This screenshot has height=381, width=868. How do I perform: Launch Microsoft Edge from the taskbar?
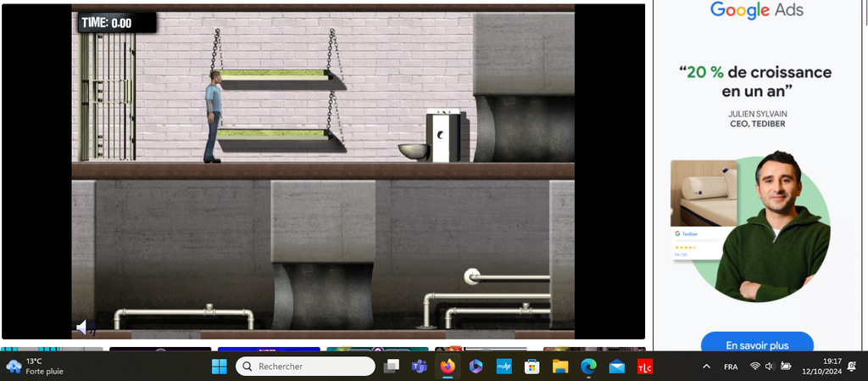coord(588,367)
